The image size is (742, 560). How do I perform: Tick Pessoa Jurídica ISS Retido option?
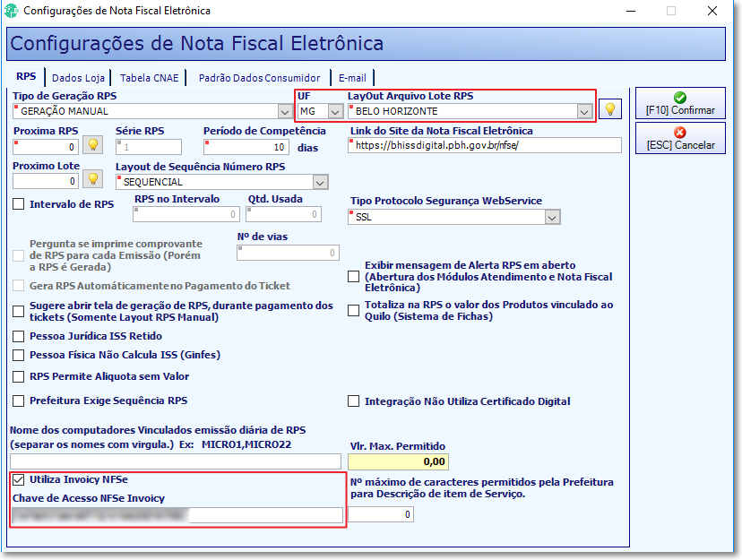(19, 336)
